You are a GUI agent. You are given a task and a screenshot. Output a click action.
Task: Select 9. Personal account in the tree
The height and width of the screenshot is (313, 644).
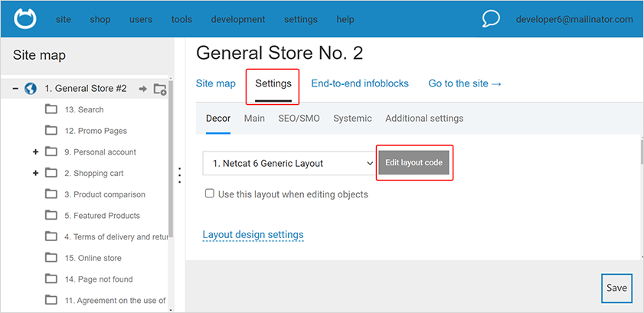click(100, 152)
